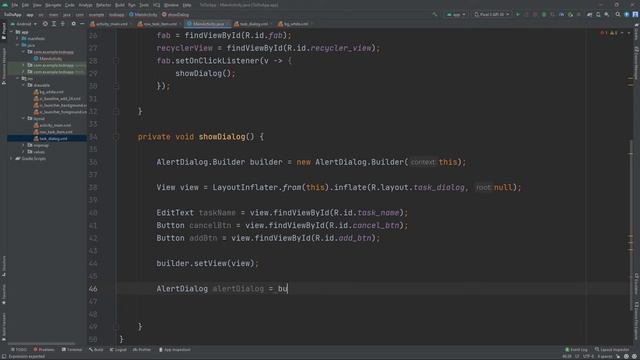Open Project panel settings gear
Viewport: 640px width, 360px height.
[x=73, y=24]
